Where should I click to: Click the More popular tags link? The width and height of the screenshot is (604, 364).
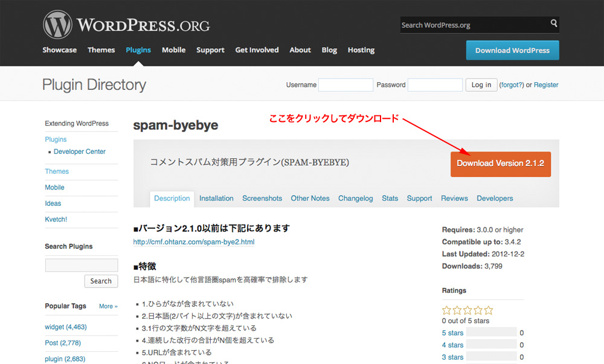pyautogui.click(x=108, y=306)
